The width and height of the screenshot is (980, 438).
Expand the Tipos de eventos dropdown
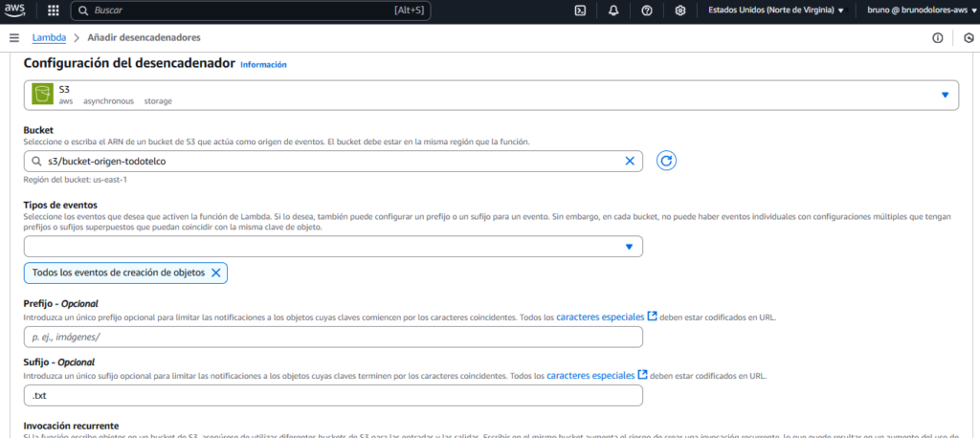tap(333, 246)
